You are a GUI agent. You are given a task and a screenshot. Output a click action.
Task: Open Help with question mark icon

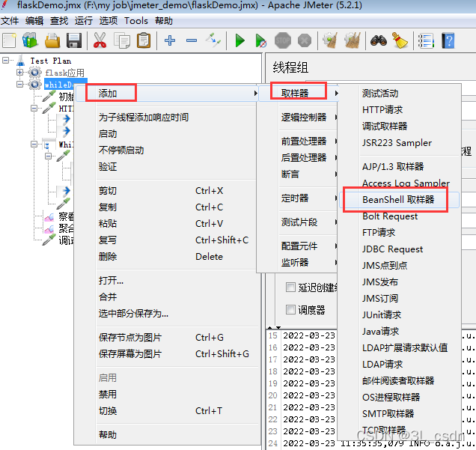pos(448,40)
